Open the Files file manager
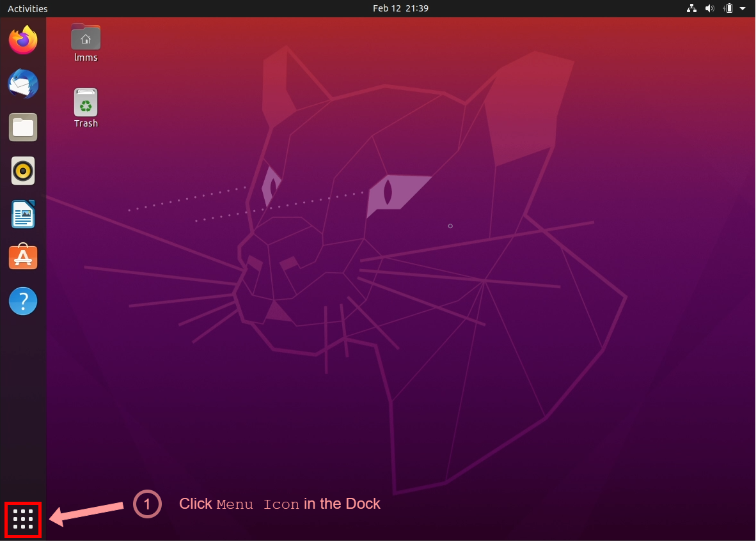756x542 pixels. (x=23, y=127)
